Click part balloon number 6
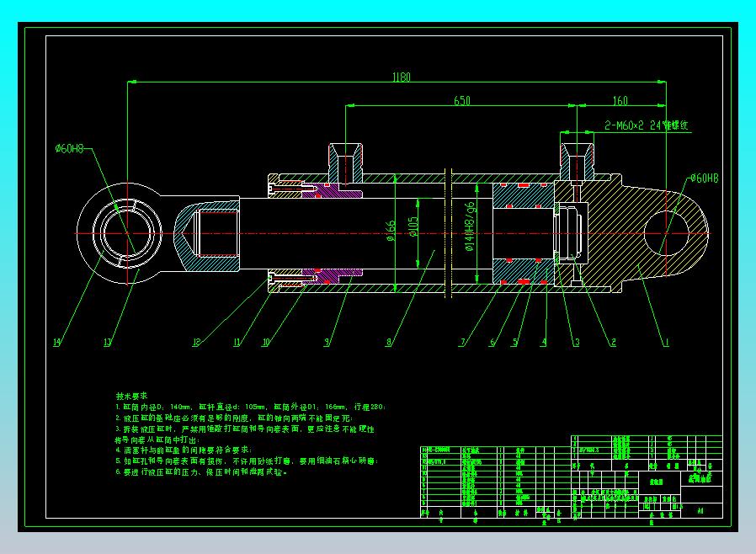Image resolution: width=756 pixels, height=554 pixels. (492, 343)
